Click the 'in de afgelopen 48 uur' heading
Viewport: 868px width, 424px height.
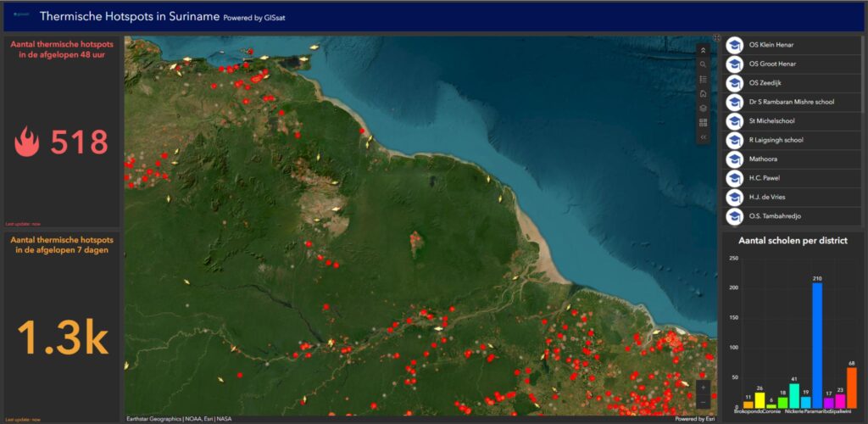(62, 55)
